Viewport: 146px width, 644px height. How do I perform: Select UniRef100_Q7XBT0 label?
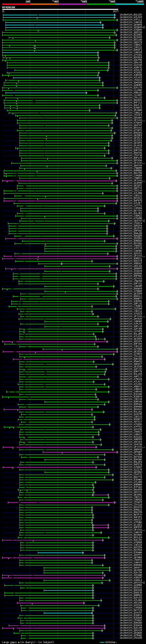(131, 130)
